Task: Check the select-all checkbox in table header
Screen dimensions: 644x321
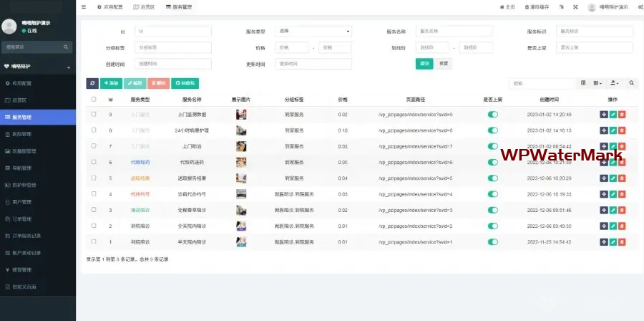Action: pyautogui.click(x=93, y=100)
